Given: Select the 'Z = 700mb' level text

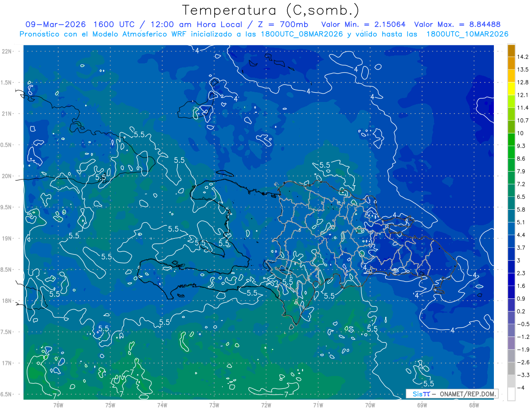Looking at the screenshot, I should tap(284, 24).
